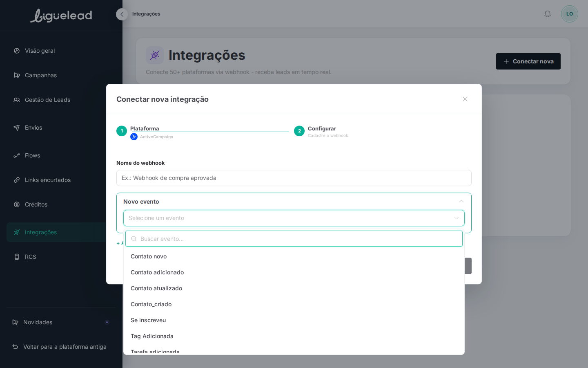Select the Contato_criado event
Image resolution: width=588 pixels, height=368 pixels.
tap(294, 304)
